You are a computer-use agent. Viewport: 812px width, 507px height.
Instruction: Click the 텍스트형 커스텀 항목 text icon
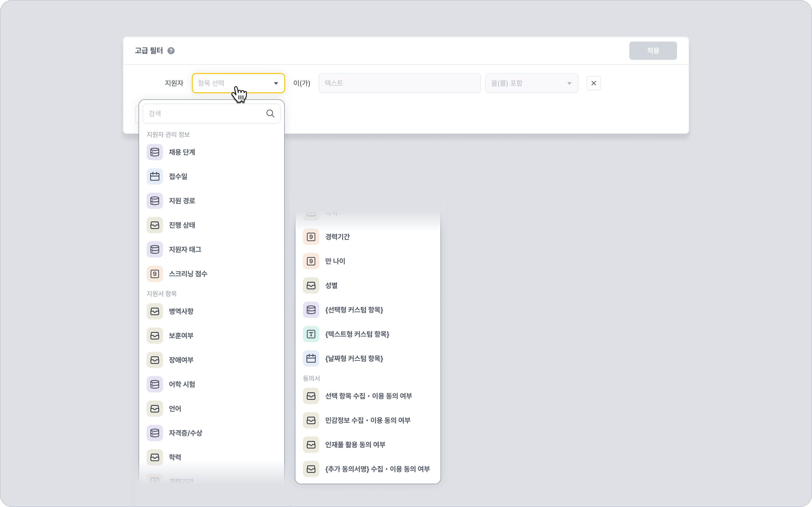point(311,334)
